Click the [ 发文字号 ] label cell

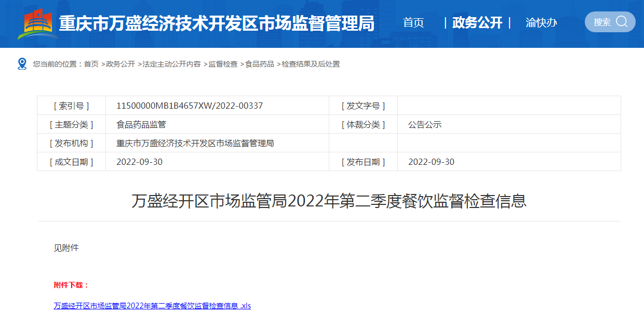364,106
